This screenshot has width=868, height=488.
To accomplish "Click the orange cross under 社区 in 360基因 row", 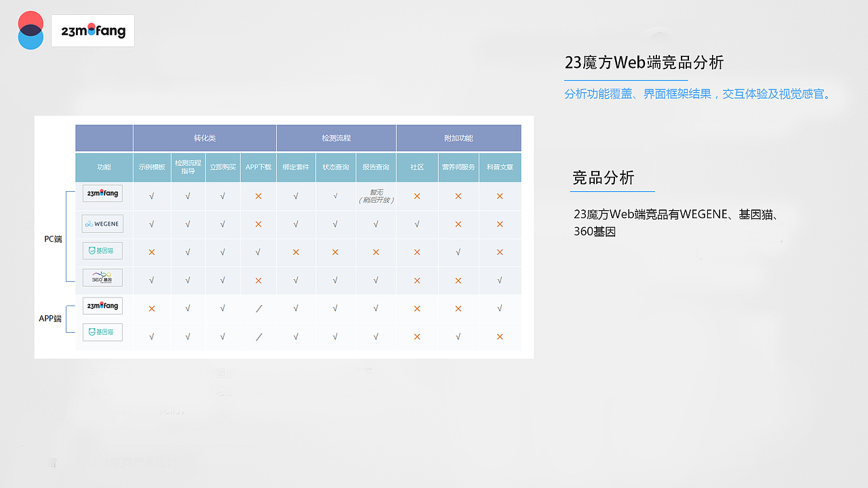I will 417,281.
